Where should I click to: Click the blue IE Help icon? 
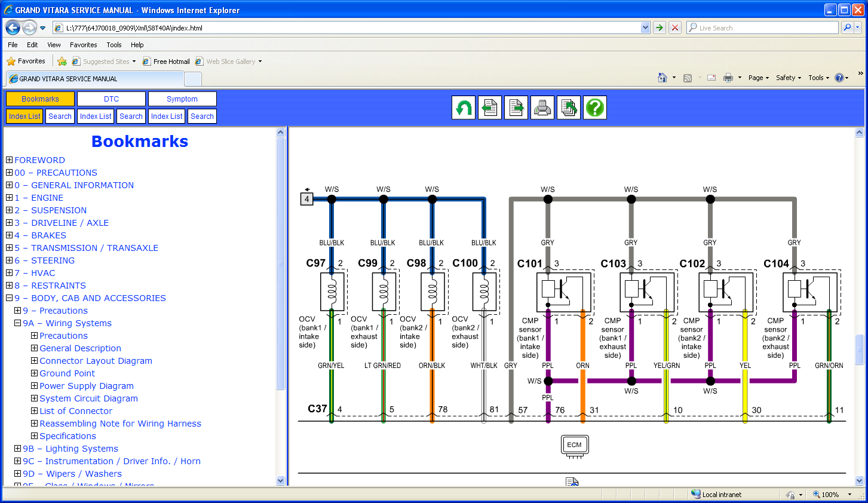pyautogui.click(x=839, y=78)
